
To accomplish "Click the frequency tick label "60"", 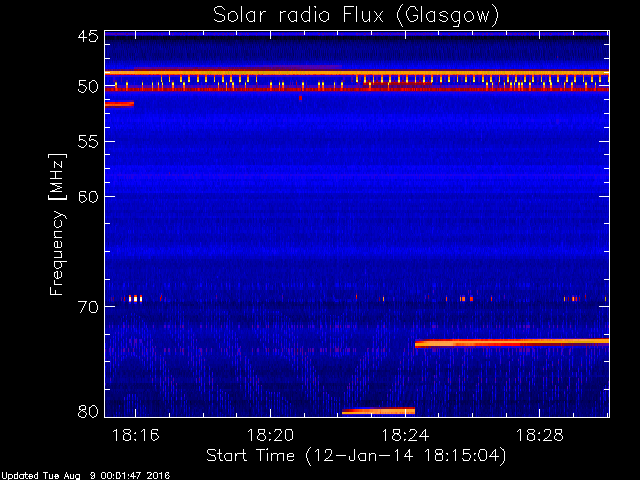I will click(88, 196).
